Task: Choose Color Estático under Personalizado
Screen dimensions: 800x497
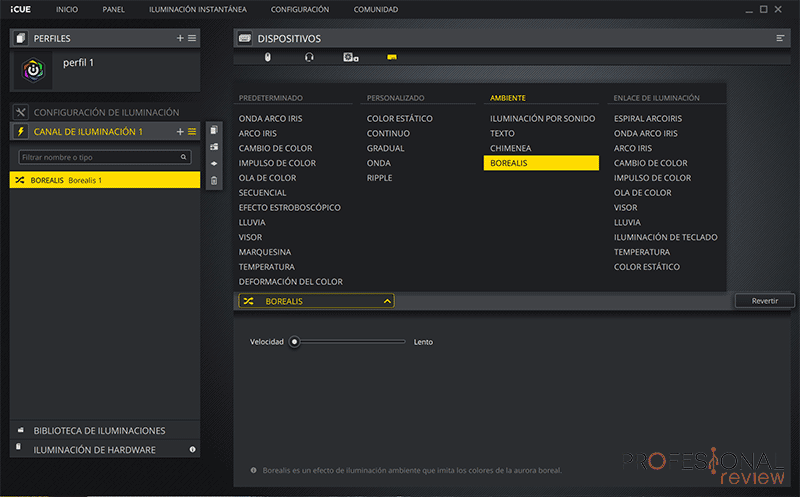Action: tap(399, 118)
